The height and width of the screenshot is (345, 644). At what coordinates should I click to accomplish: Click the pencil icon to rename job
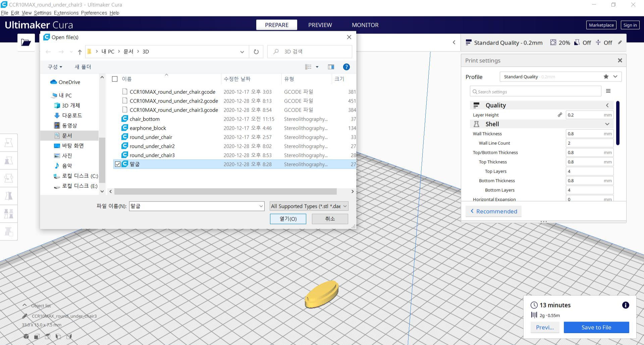click(x=24, y=316)
